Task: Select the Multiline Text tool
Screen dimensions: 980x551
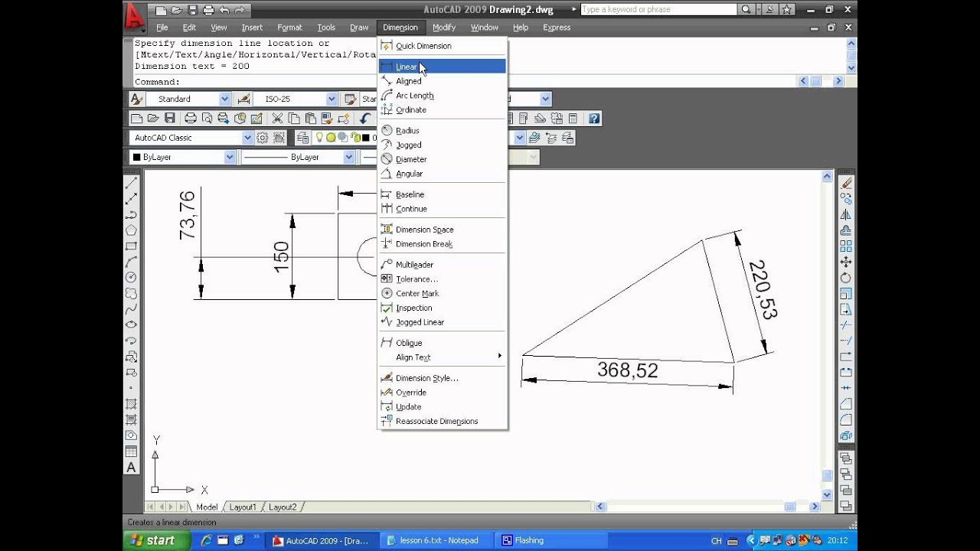Action: tap(131, 468)
